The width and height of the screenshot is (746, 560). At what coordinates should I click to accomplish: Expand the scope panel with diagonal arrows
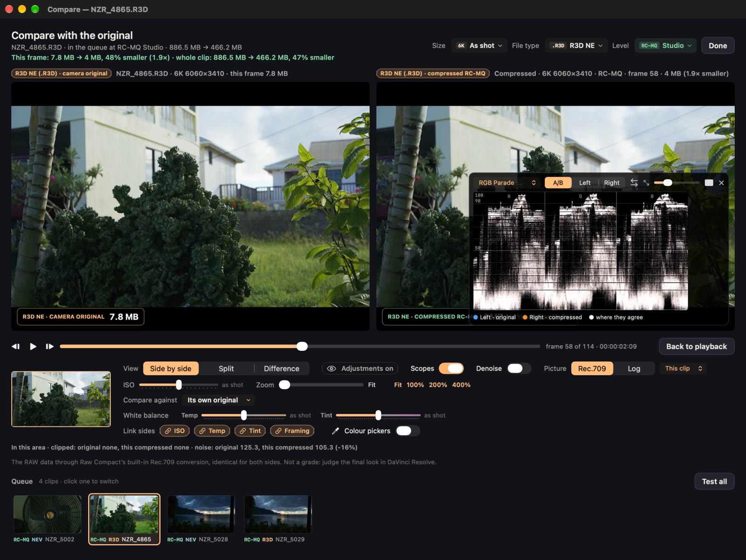tap(646, 183)
